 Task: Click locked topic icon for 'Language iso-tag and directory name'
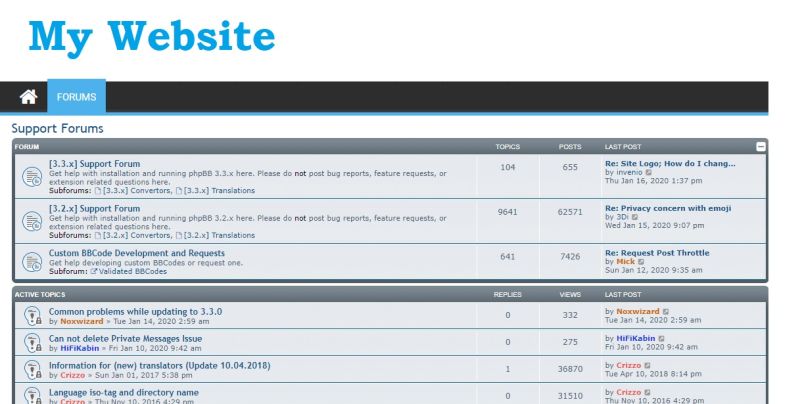[33, 396]
